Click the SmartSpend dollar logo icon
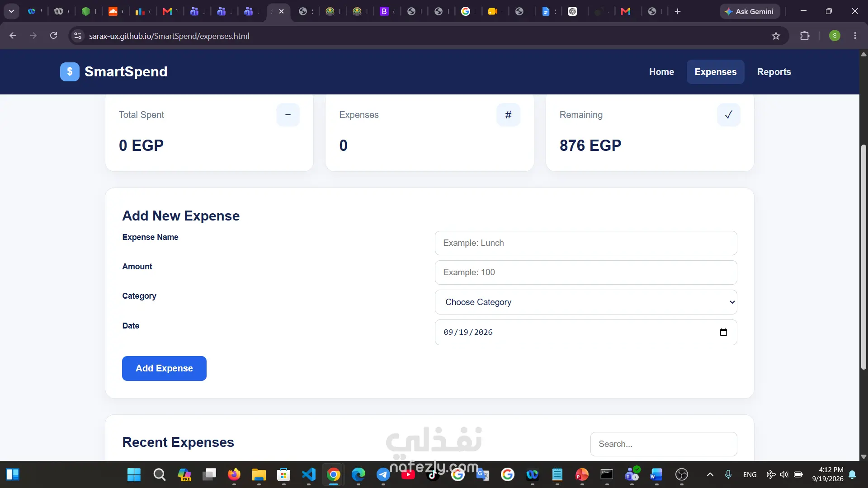The width and height of the screenshot is (868, 488). (70, 72)
